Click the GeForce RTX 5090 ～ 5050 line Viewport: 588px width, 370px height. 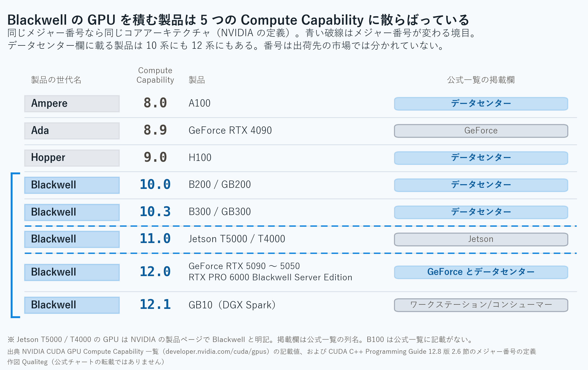pos(244,266)
